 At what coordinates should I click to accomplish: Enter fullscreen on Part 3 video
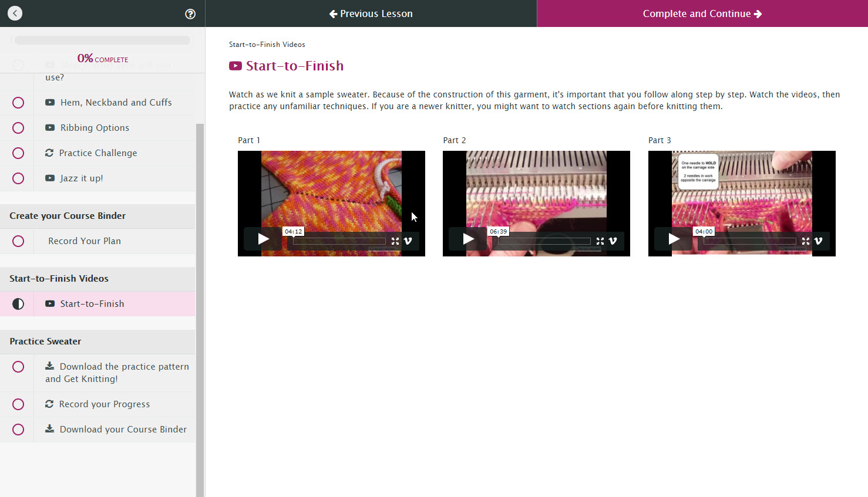tap(806, 241)
